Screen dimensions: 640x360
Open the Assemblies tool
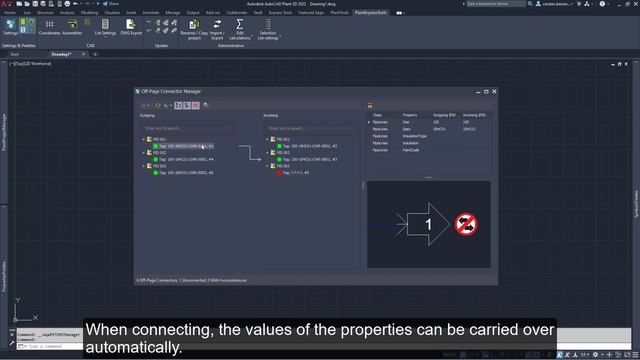point(72,27)
